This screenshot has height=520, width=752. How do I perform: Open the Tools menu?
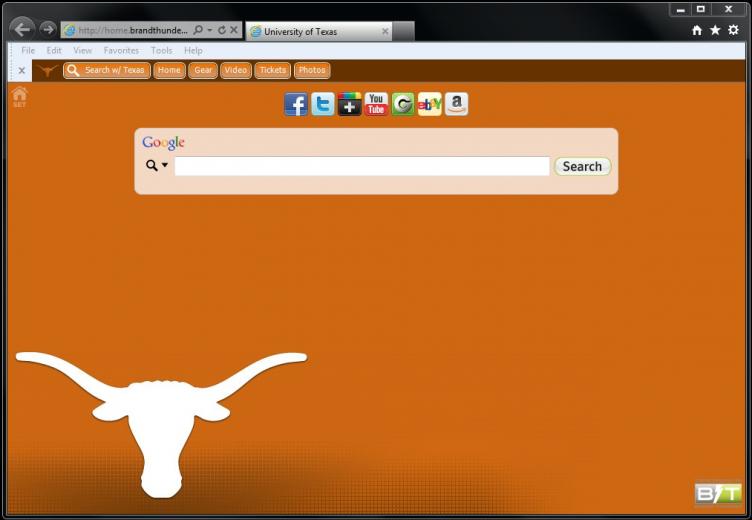coord(162,50)
